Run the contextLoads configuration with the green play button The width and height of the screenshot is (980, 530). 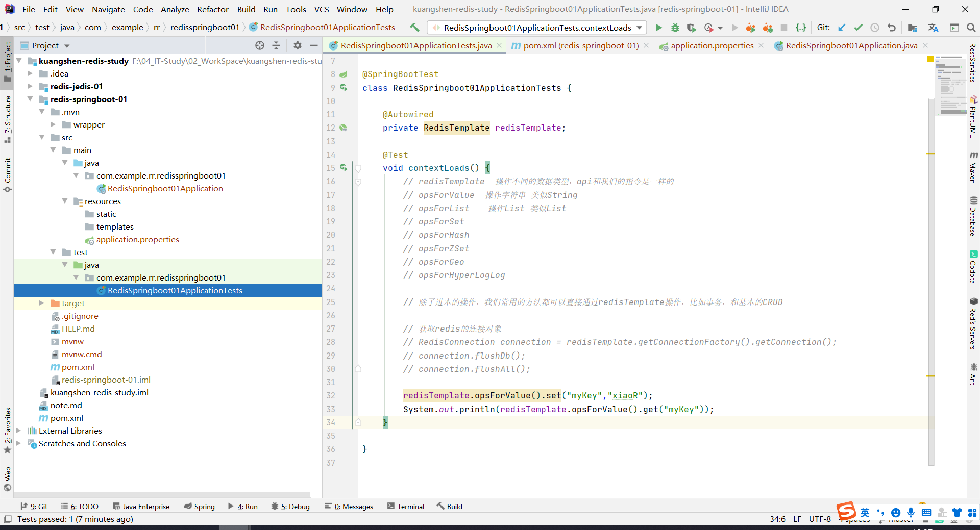click(x=658, y=28)
